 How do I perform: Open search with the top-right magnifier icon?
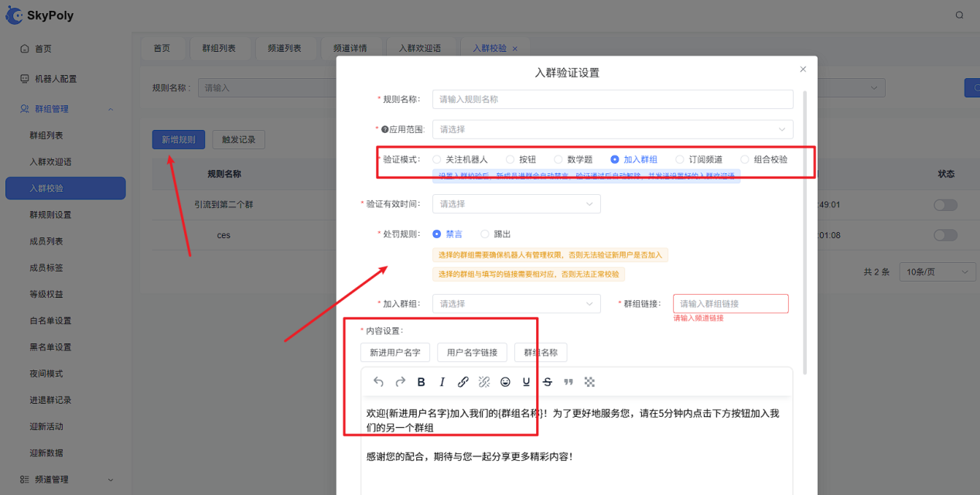pos(960,15)
